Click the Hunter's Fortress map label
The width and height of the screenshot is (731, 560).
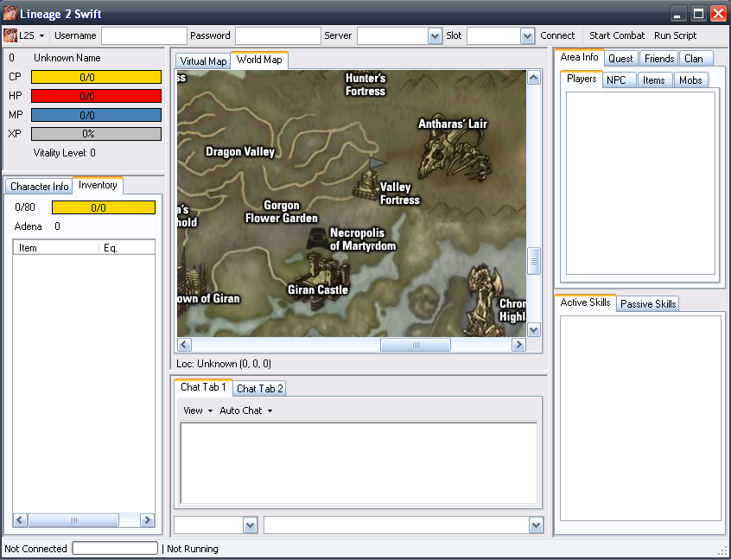pos(365,85)
